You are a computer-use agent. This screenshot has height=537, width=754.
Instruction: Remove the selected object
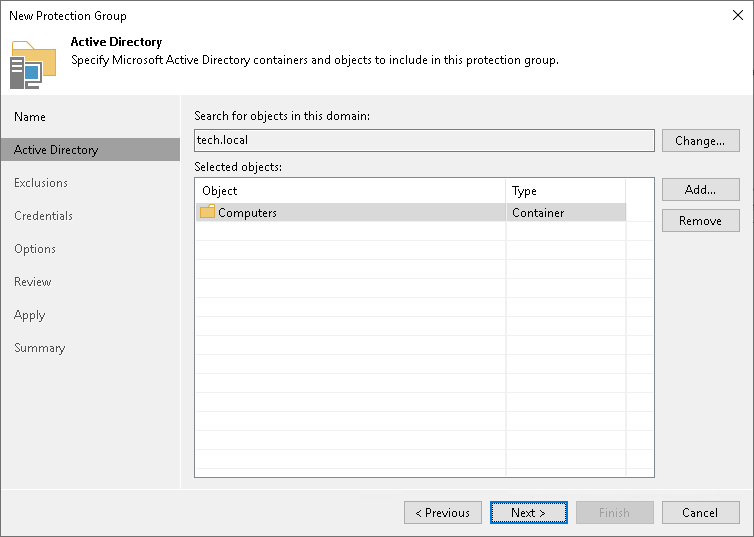tap(700, 221)
